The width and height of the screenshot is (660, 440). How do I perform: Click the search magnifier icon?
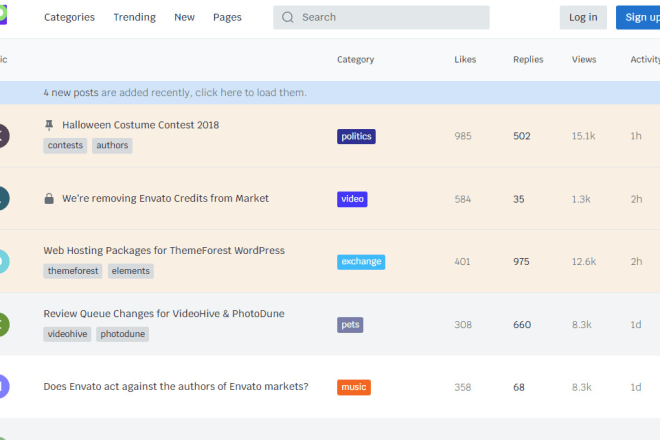click(287, 17)
